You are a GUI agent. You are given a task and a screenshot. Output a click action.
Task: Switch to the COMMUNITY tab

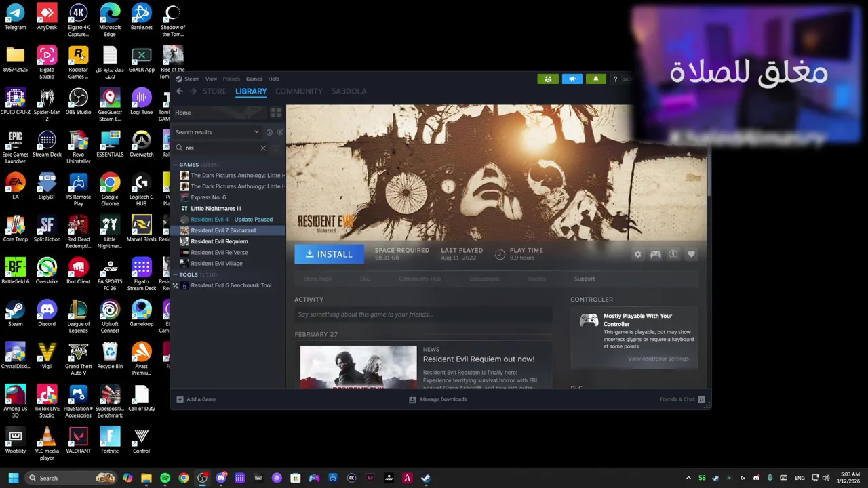(299, 91)
